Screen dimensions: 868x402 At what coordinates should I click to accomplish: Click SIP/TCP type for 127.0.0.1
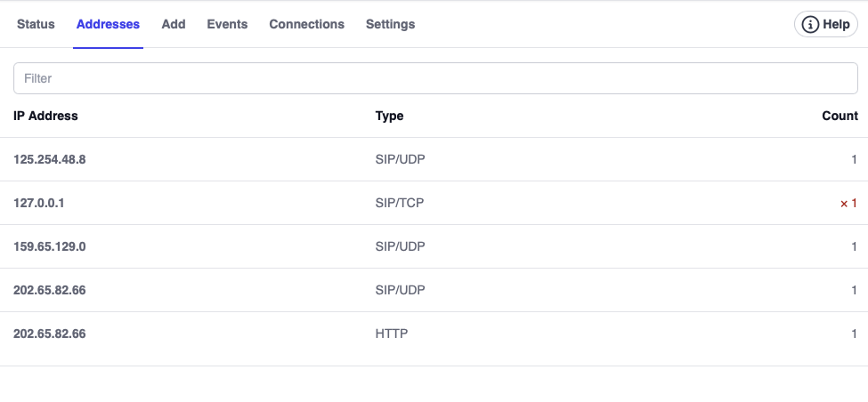(x=400, y=204)
